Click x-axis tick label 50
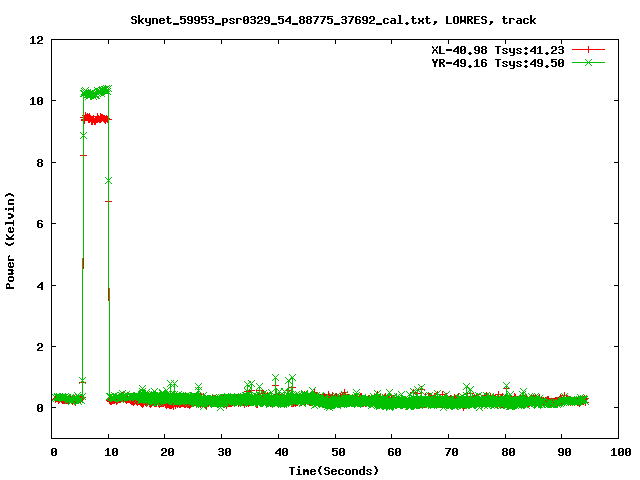The width and height of the screenshot is (640, 480). [338, 452]
